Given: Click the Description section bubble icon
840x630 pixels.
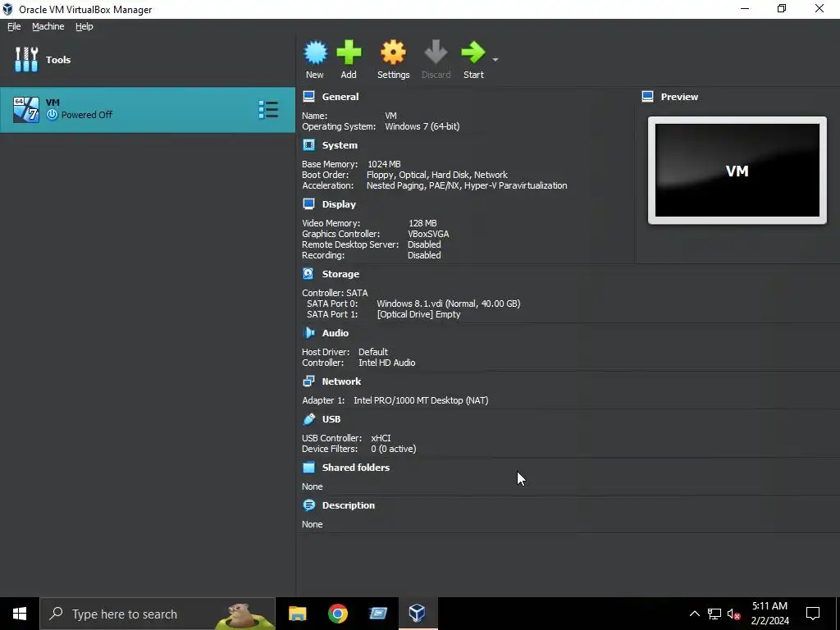Looking at the screenshot, I should click(x=308, y=505).
